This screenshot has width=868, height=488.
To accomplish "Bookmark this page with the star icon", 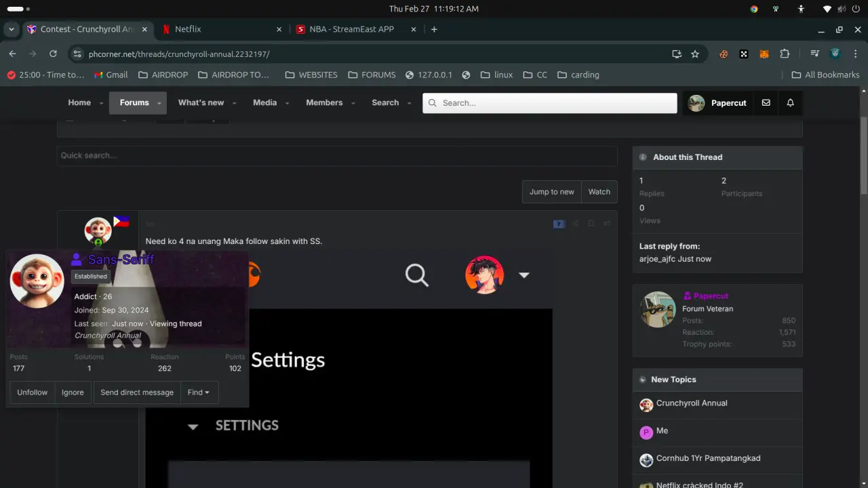I will [695, 54].
